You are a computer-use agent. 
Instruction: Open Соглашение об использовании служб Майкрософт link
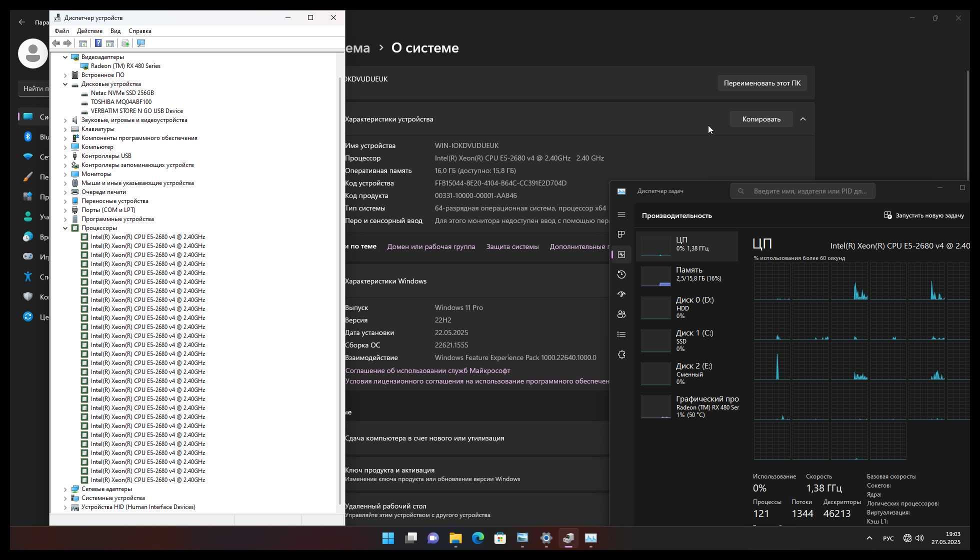(x=427, y=370)
